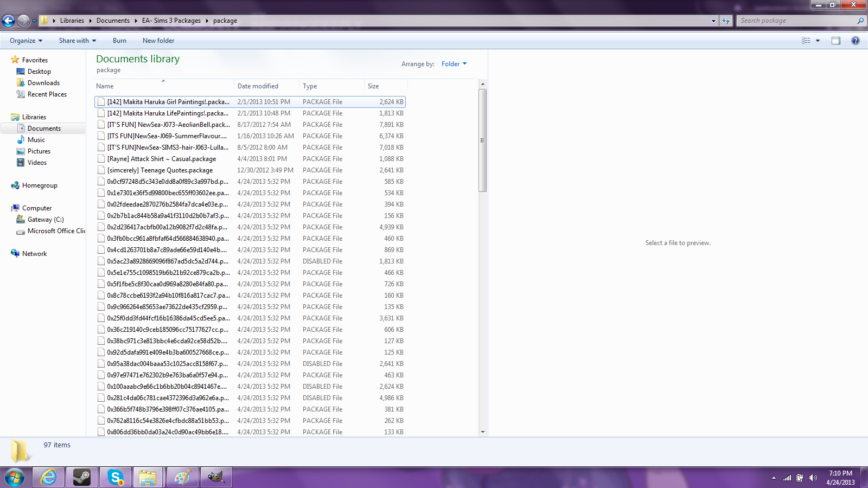Switch to Windows Explorer taskbar button
Viewport: 868px width, 488px height.
148,477
